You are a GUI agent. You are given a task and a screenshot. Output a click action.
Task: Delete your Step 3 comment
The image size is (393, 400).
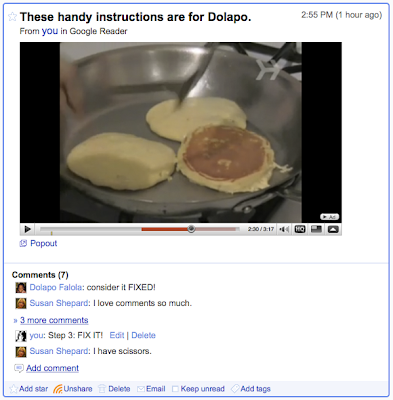click(x=143, y=335)
